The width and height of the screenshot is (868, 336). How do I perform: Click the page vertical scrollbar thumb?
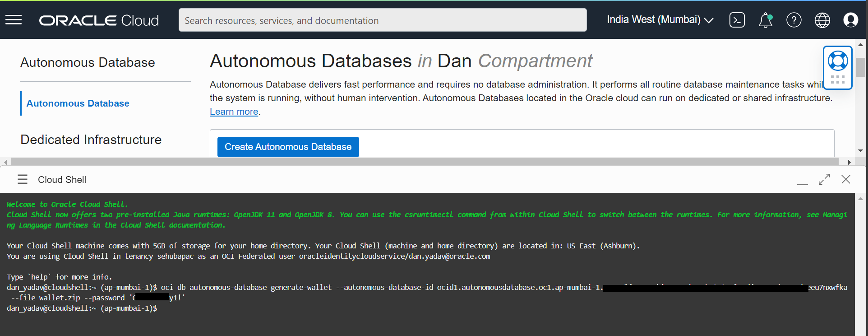tap(860, 67)
